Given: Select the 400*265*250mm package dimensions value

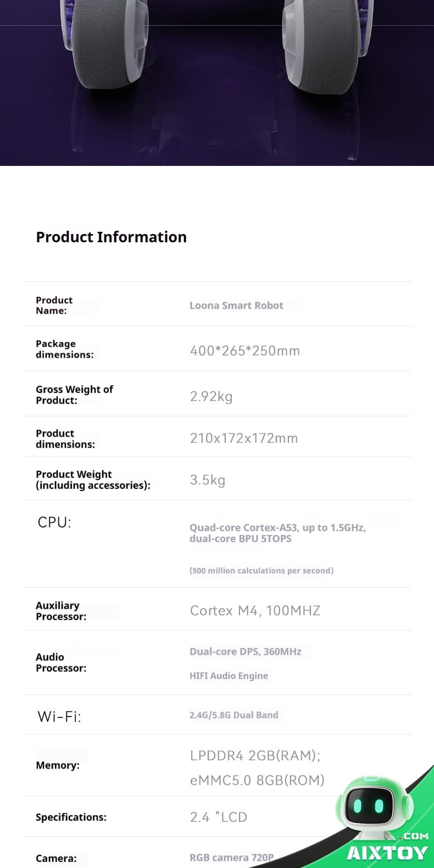Looking at the screenshot, I should tap(245, 350).
